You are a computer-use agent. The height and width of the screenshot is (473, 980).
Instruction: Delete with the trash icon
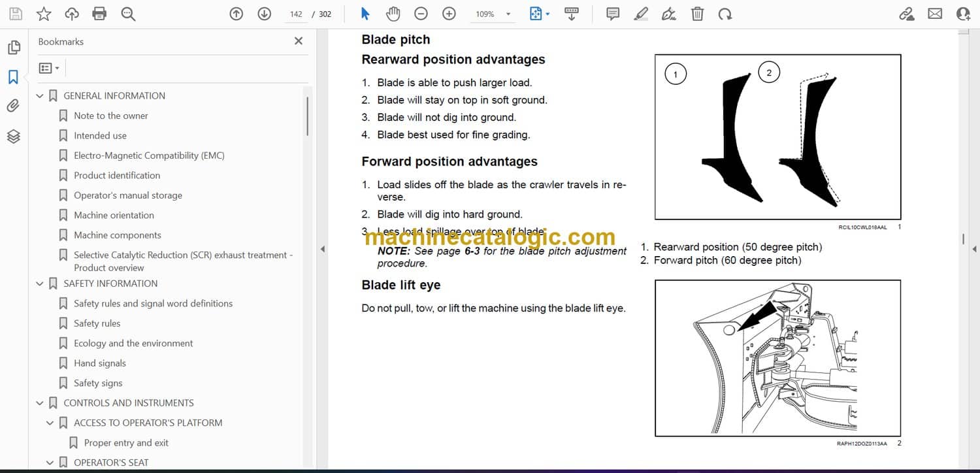click(697, 14)
